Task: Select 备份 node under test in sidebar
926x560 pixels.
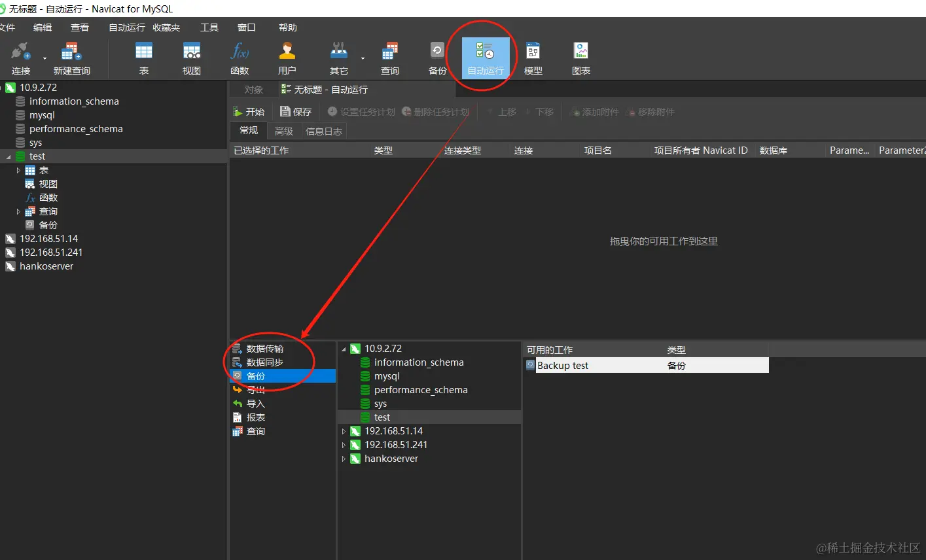Action: click(x=48, y=225)
